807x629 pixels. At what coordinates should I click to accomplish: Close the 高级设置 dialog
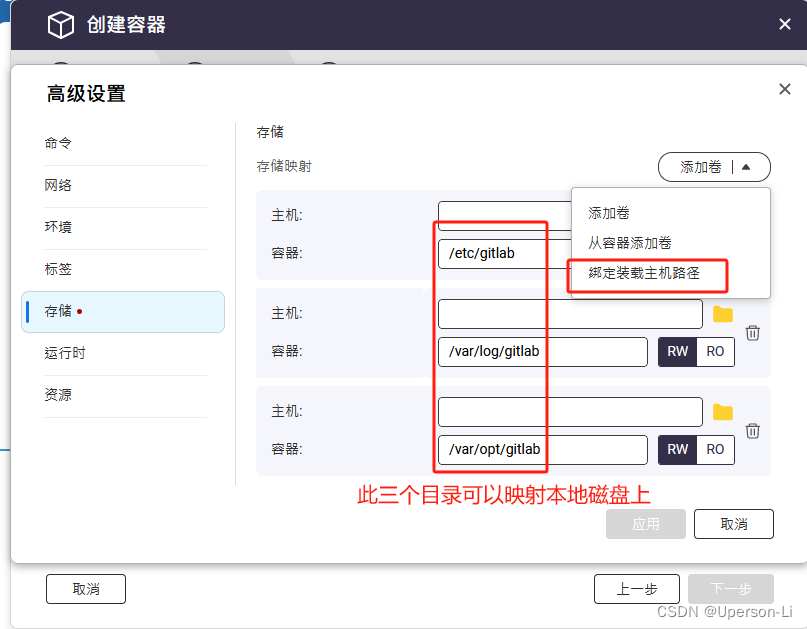[784, 89]
